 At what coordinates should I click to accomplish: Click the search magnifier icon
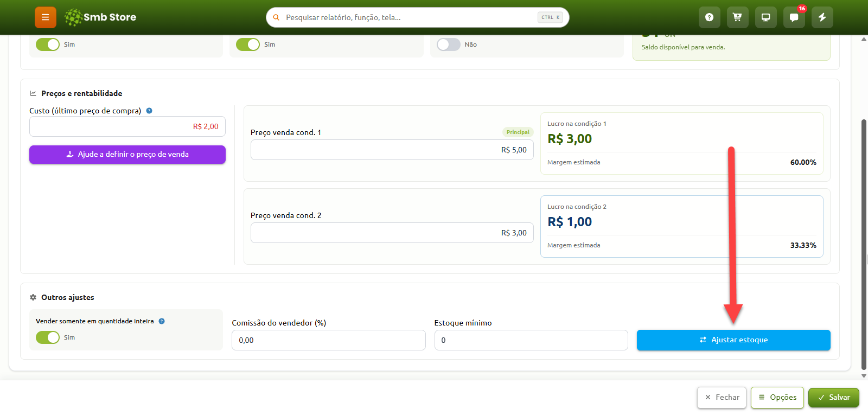(x=276, y=17)
